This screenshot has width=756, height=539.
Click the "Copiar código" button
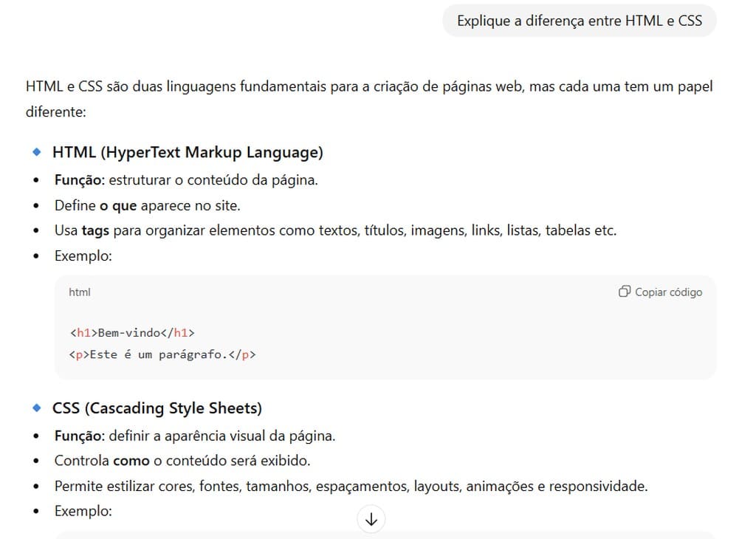click(660, 292)
